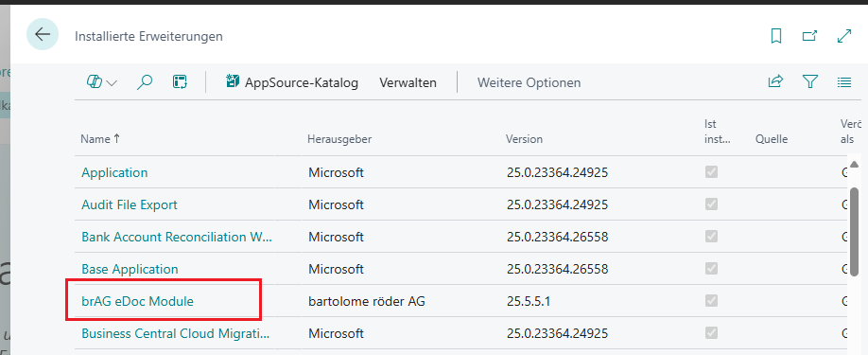Click the Copilot icon in the toolbar
The width and height of the screenshot is (868, 355).
(x=95, y=82)
